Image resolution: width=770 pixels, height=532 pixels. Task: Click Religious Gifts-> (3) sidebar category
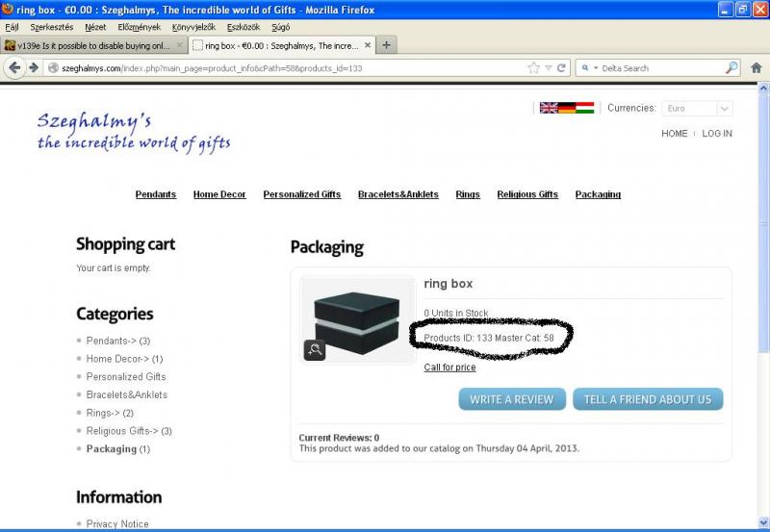tap(129, 431)
